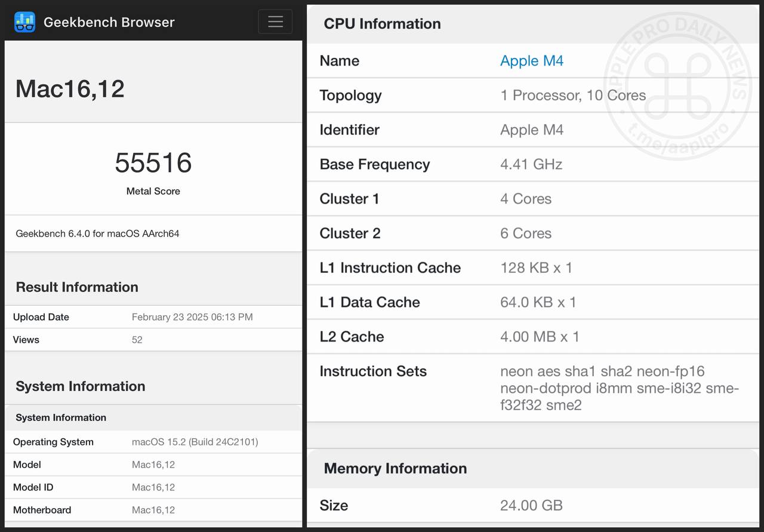This screenshot has width=764, height=532.
Task: Click the Motherboard value Mac16,12
Action: pos(153,510)
